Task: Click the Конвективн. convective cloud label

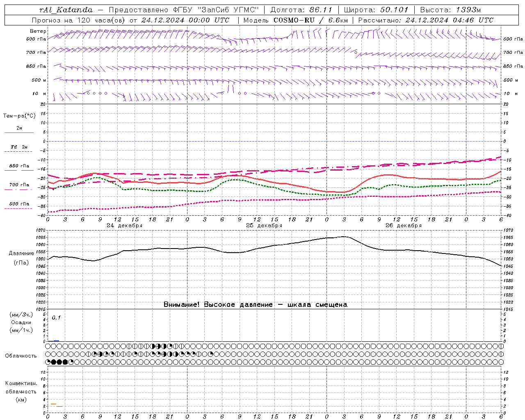Action: (x=21, y=383)
